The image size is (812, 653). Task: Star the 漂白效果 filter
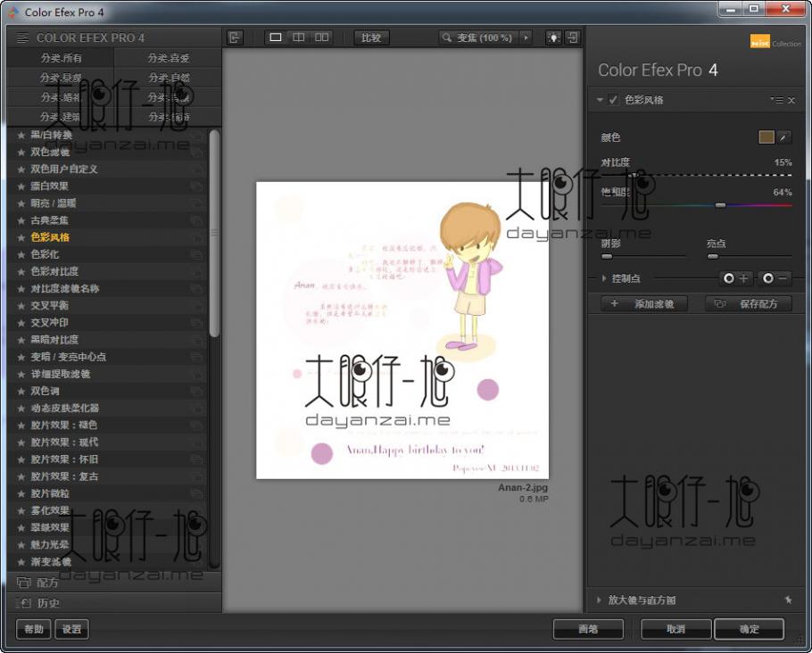[x=21, y=186]
